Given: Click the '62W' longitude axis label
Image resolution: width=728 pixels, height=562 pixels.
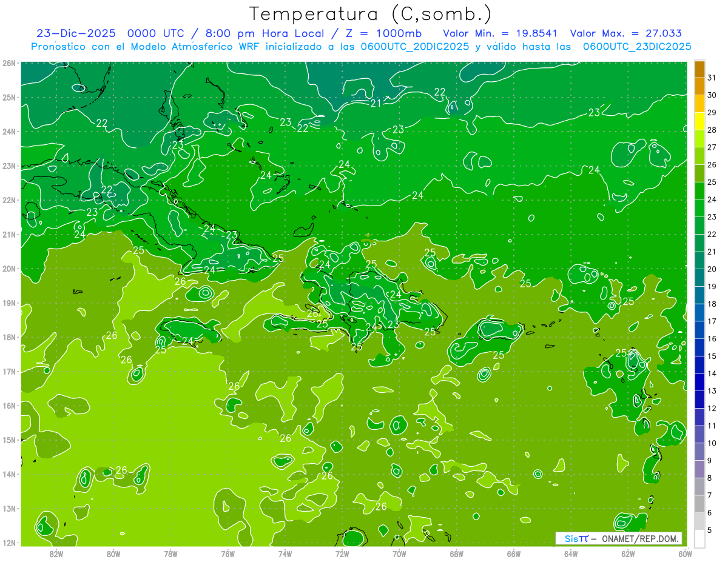Looking at the screenshot, I should tap(629, 554).
